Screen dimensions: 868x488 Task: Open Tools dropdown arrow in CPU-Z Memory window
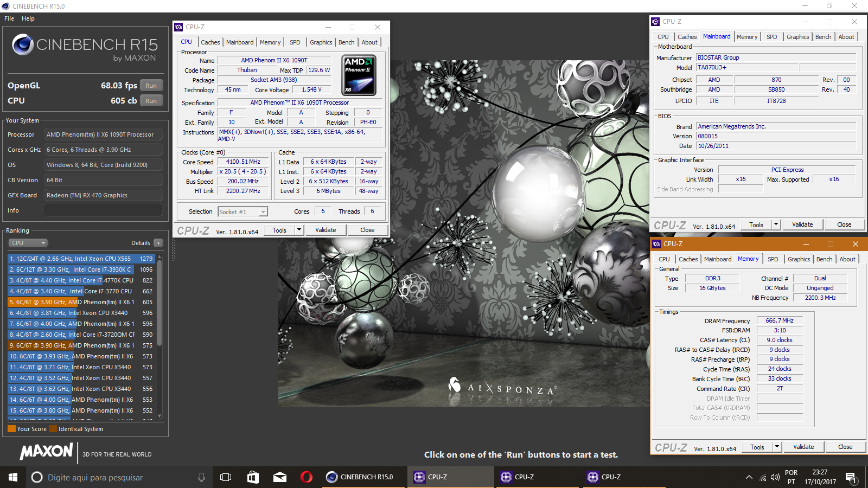pos(777,447)
